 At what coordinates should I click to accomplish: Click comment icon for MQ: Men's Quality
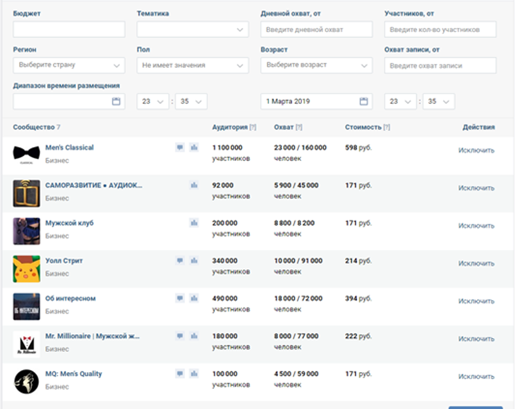(x=180, y=374)
